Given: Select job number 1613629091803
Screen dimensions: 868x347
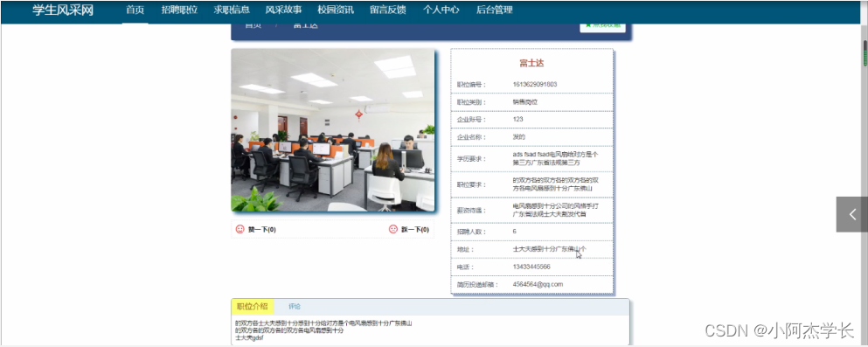Looking at the screenshot, I should click(535, 85).
